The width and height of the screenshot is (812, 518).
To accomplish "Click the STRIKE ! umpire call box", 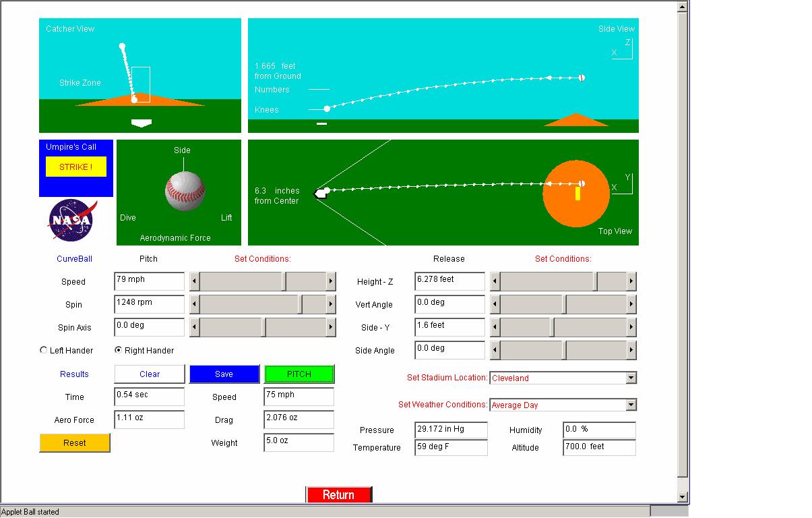I will pyautogui.click(x=76, y=167).
